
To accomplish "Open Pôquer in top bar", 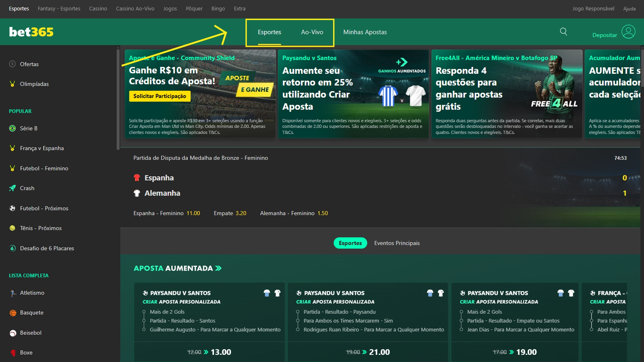I will tap(194, 9).
